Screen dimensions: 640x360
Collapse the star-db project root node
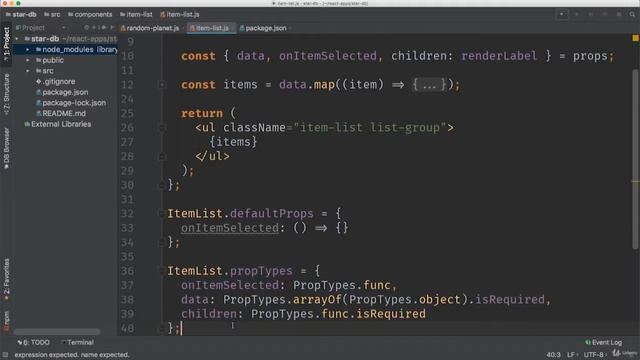pos(17,39)
